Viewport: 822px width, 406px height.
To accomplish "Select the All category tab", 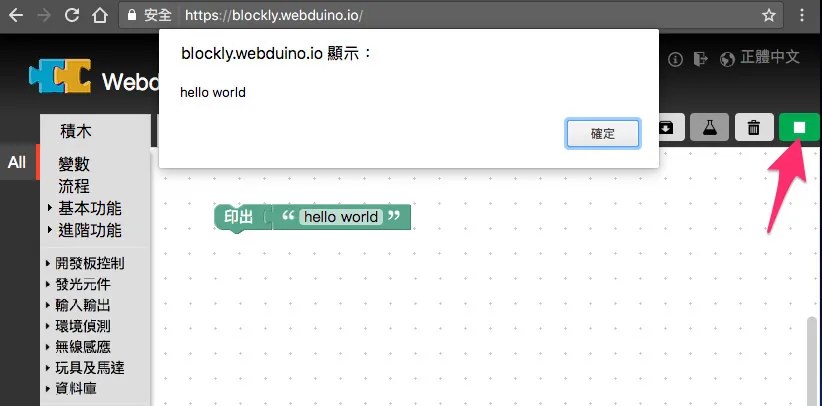I will click(17, 163).
